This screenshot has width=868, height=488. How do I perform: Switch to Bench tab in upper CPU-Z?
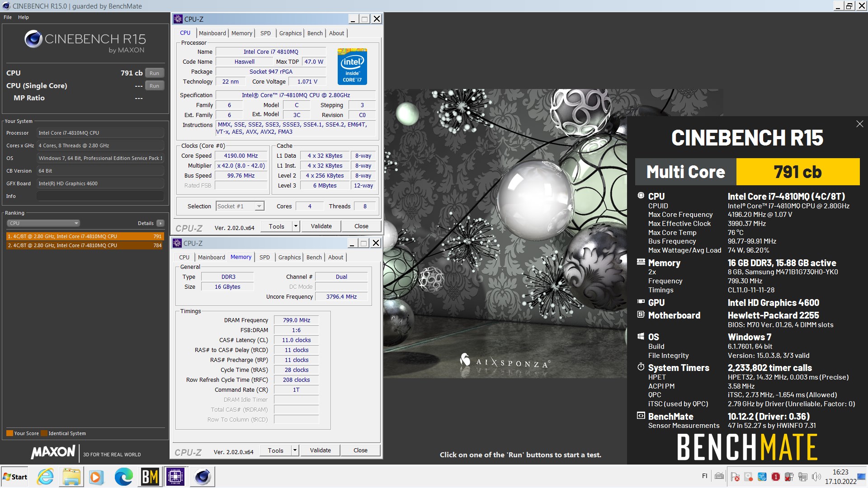(315, 33)
